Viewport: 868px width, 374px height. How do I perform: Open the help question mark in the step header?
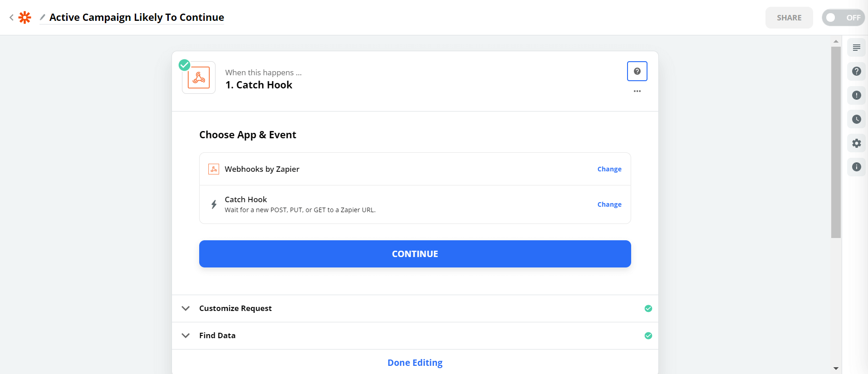point(637,71)
